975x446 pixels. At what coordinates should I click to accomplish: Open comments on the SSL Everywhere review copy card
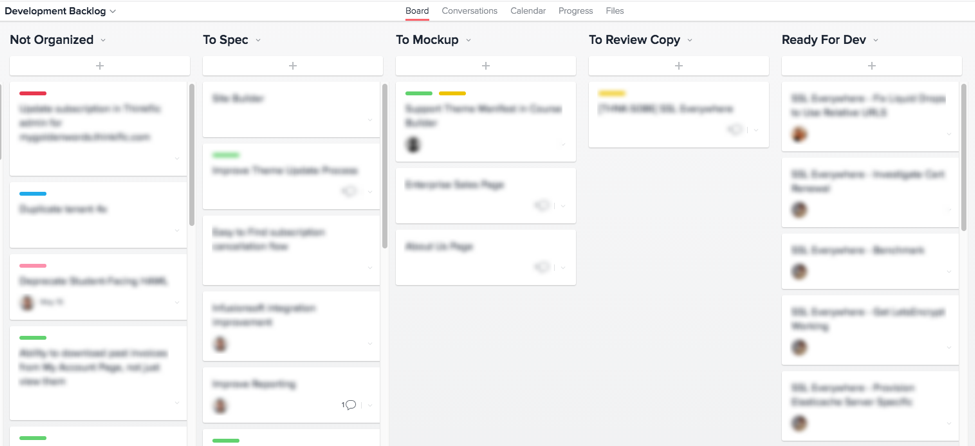(736, 129)
